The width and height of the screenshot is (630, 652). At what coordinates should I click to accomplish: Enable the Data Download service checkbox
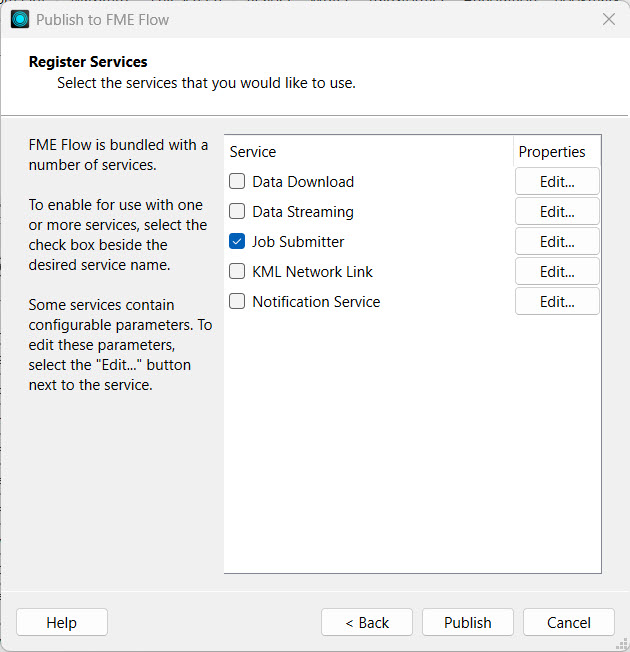237,182
